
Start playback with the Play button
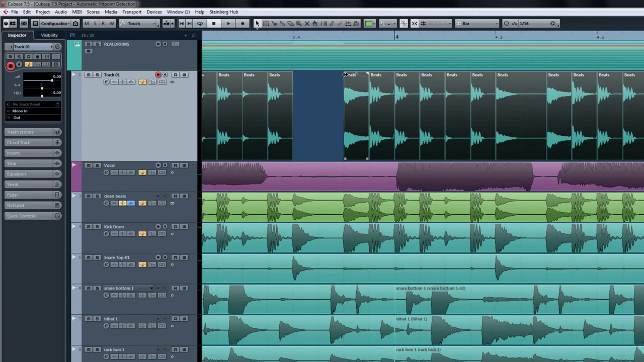(x=228, y=24)
